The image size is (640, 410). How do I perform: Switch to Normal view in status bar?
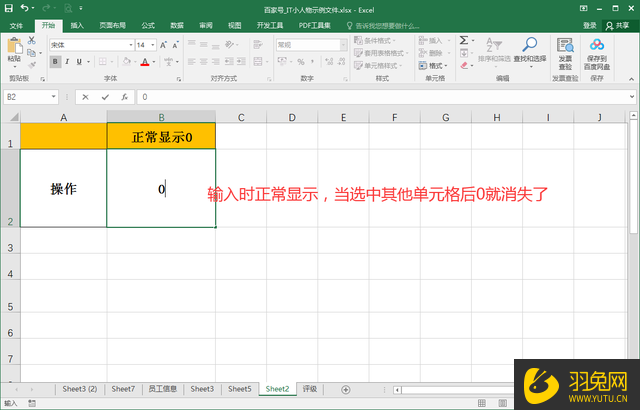482,403
